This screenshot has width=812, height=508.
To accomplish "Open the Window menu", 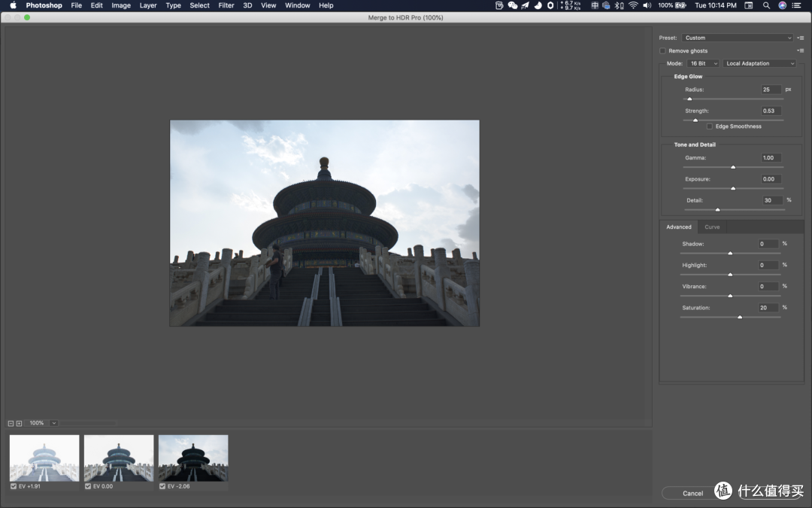I will click(x=297, y=5).
